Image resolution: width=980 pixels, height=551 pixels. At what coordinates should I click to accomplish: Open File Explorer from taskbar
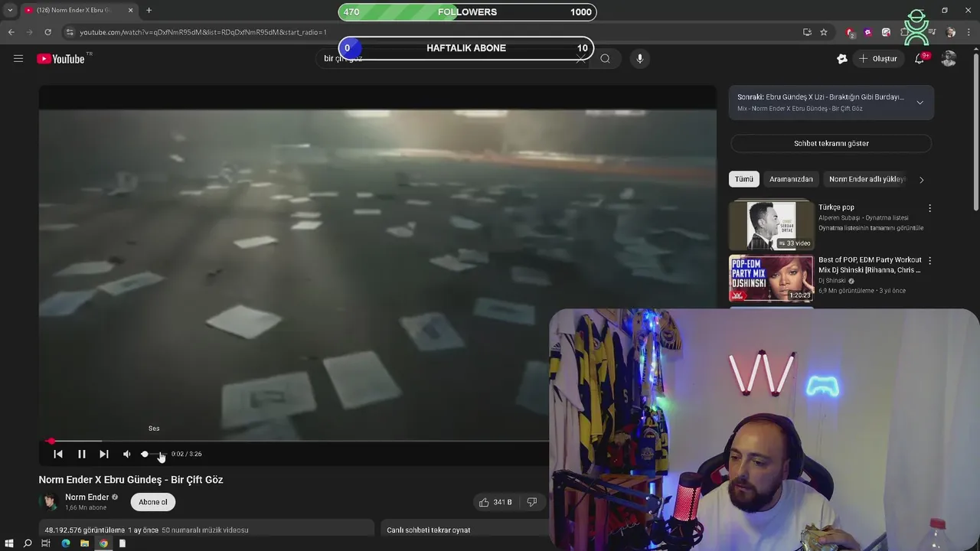point(84,543)
